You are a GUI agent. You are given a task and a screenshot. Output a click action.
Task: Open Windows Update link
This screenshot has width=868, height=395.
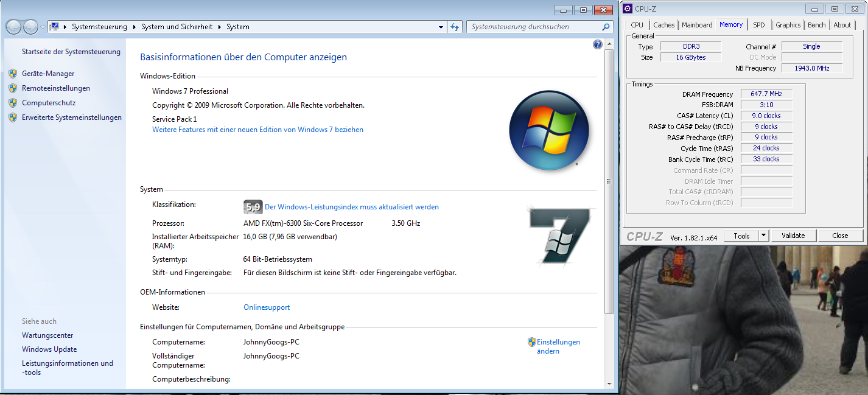point(49,349)
